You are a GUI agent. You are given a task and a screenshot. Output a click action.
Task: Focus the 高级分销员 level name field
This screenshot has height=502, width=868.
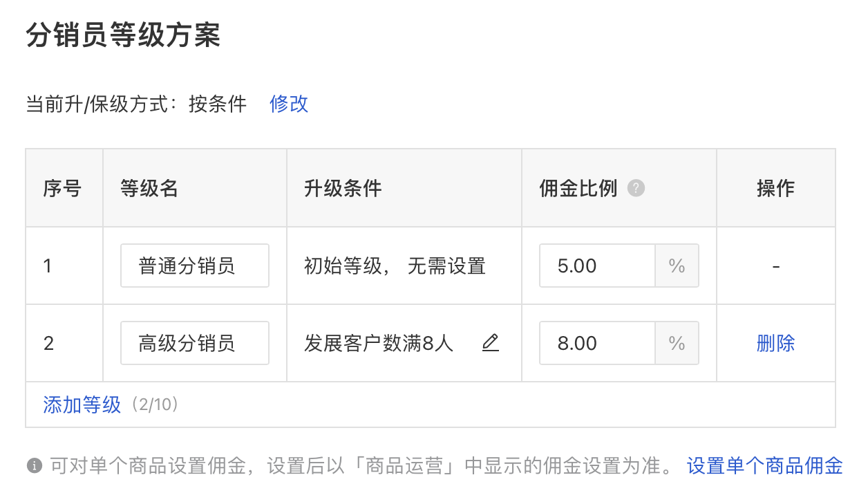coord(194,343)
